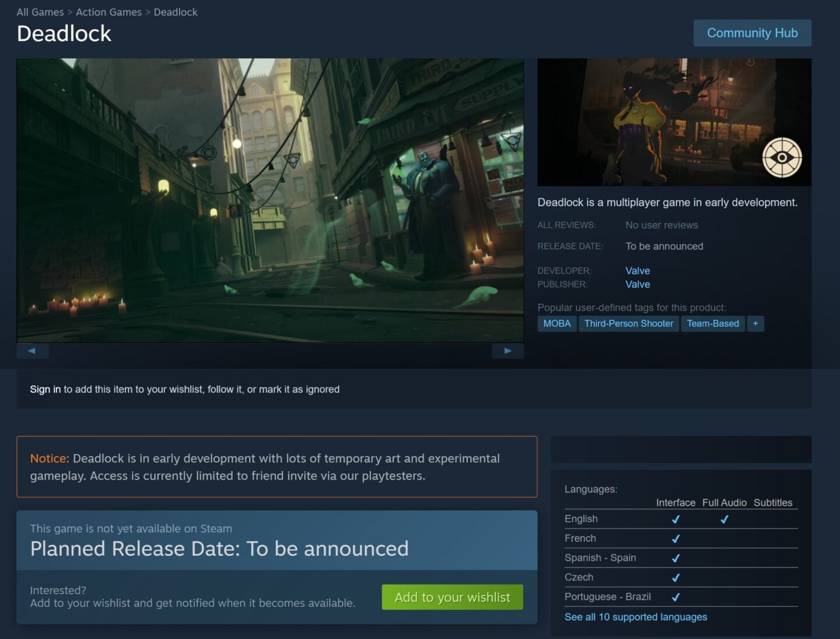The width and height of the screenshot is (840, 639).
Task: Expand the full tag list with the plus button
Action: [x=755, y=323]
